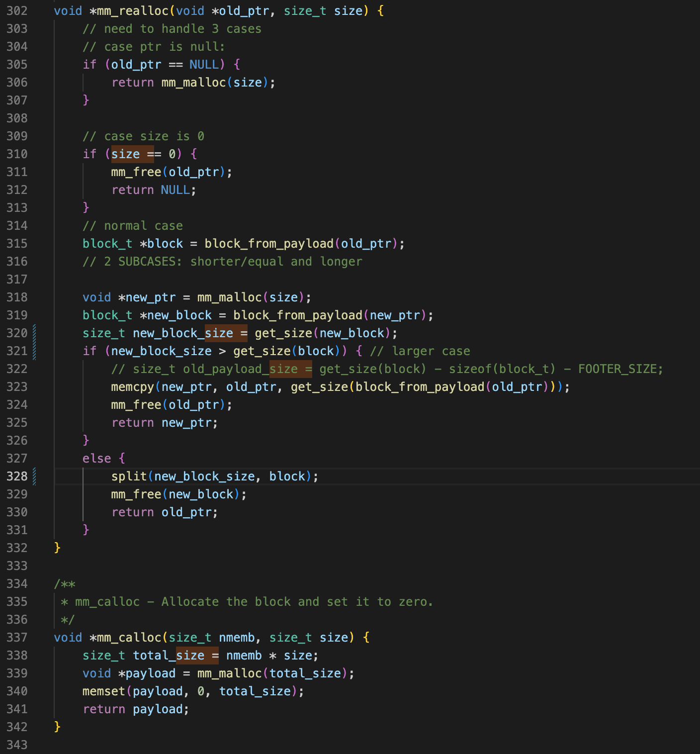700x754 pixels.
Task: Click mm_free(new_block) call on line 329
Action: point(178,494)
